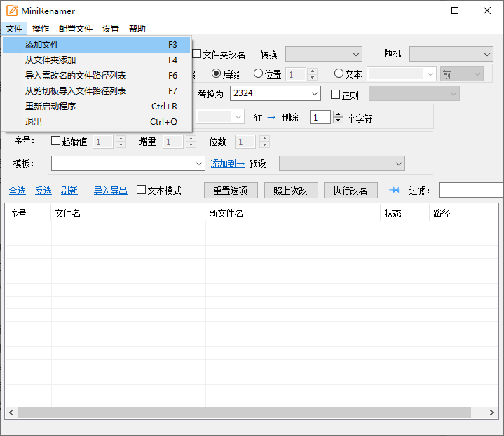
Task: Increase the 增量 spinner
Action: (x=191, y=139)
